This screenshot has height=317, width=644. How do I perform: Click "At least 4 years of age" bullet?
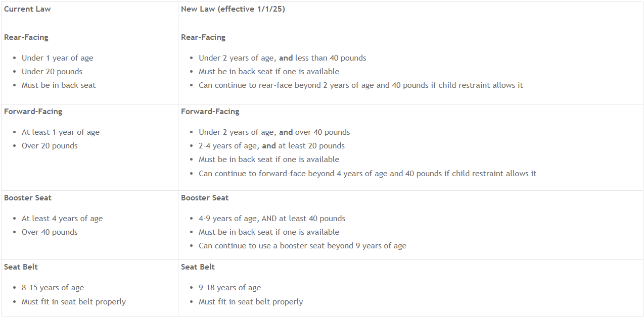click(x=62, y=219)
